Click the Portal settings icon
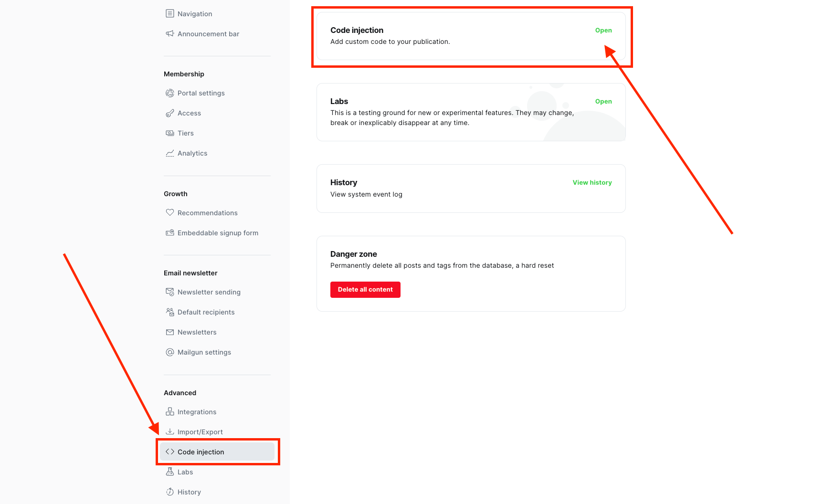 coord(169,93)
